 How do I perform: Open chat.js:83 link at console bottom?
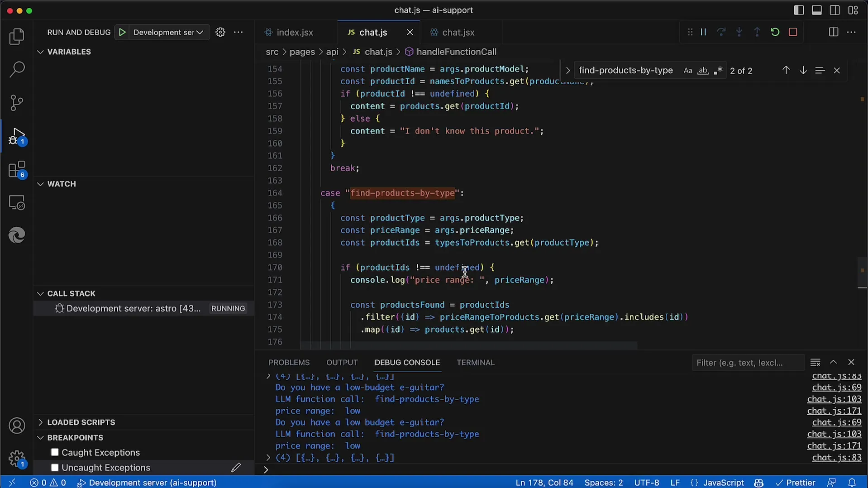point(836,458)
